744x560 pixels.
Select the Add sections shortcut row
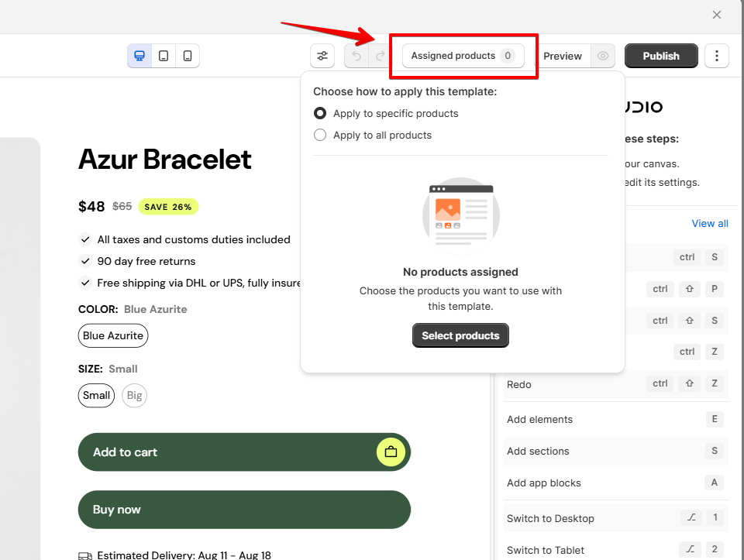tap(615, 451)
